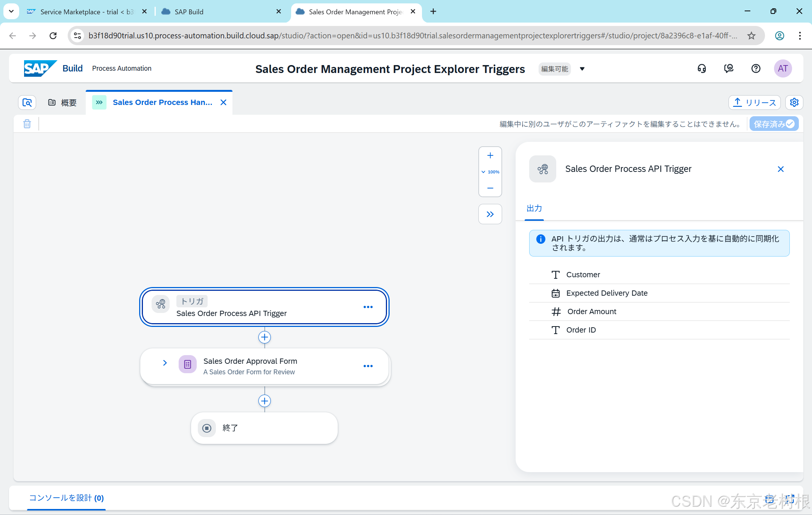Click the browser address bar URL
Image resolution: width=812 pixels, height=515 pixels.
pyautogui.click(x=413, y=36)
